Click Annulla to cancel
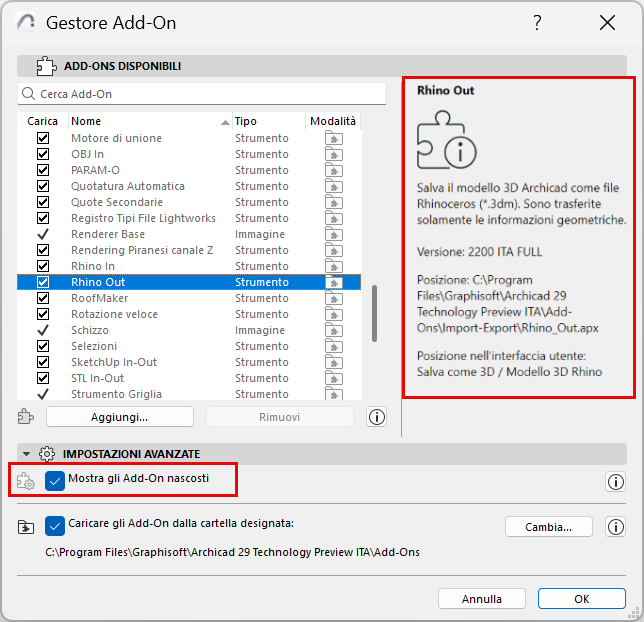This screenshot has width=644, height=622. tap(482, 599)
